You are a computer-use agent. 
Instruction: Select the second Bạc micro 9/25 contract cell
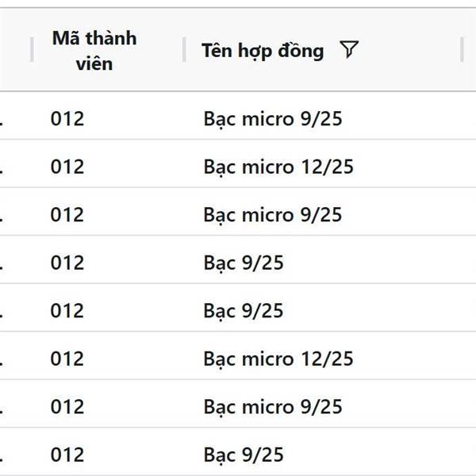click(x=273, y=215)
